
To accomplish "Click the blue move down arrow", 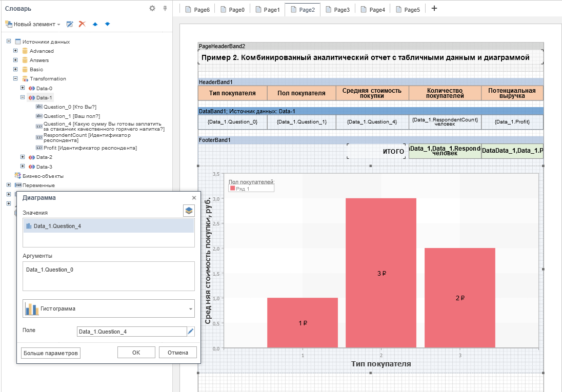I will tap(107, 24).
